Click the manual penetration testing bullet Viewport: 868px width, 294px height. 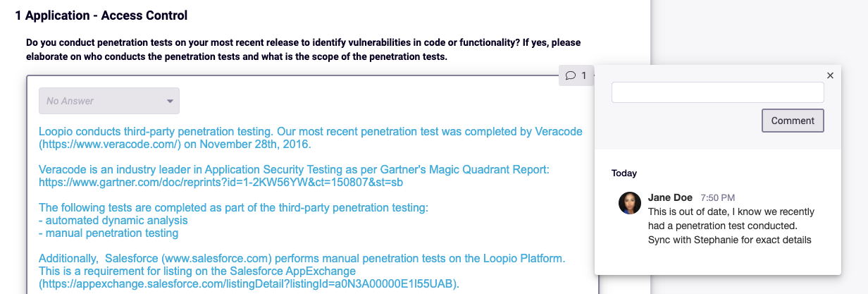pyautogui.click(x=108, y=233)
